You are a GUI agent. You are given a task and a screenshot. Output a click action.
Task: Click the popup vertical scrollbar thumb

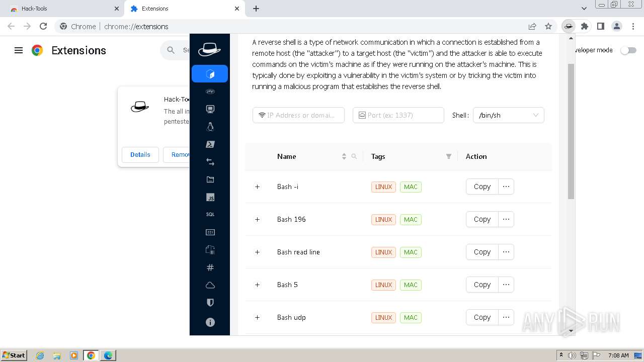pyautogui.click(x=571, y=131)
